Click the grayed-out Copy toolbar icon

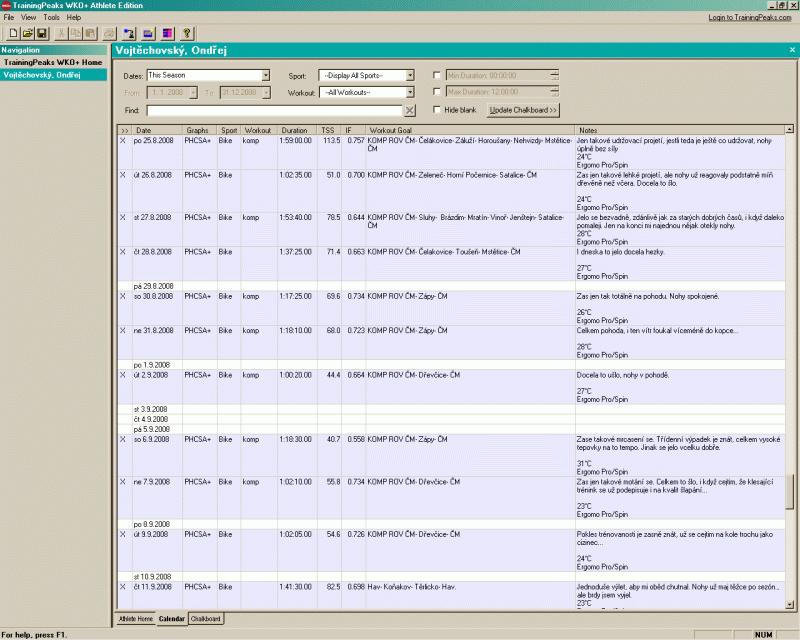(x=76, y=34)
